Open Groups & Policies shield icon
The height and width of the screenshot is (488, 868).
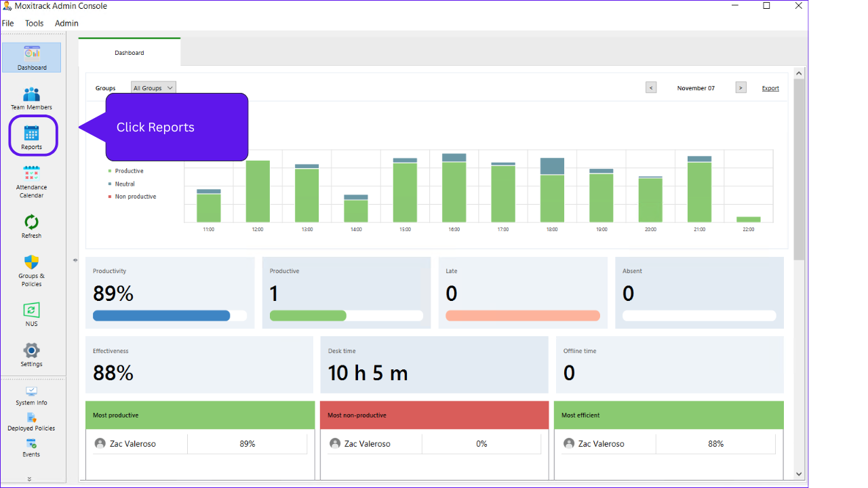31,262
